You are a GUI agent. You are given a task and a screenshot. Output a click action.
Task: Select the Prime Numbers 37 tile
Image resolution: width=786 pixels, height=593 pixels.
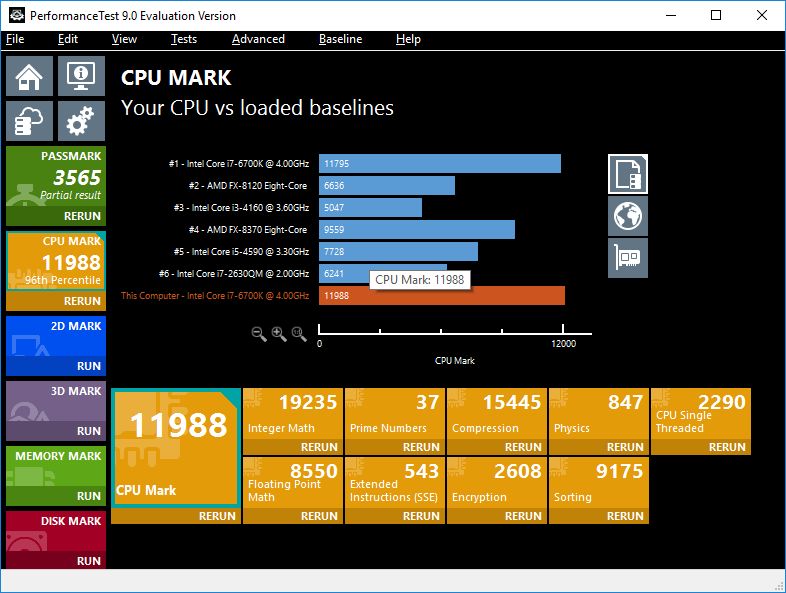[x=395, y=414]
